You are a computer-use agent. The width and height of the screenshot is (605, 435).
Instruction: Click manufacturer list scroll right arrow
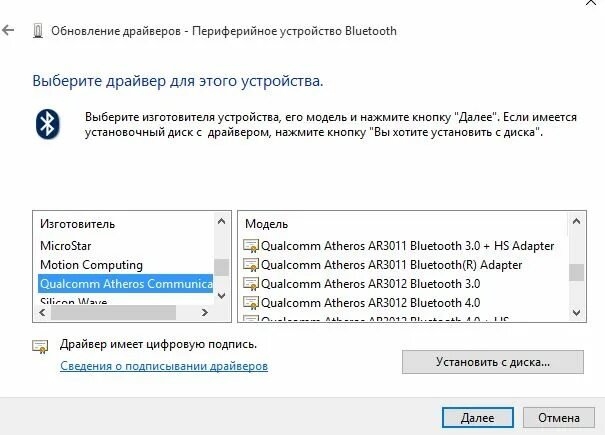[x=205, y=312]
